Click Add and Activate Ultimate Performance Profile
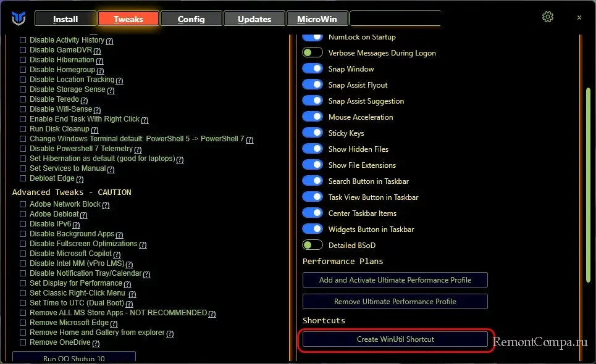596x364 pixels. pyautogui.click(x=395, y=279)
